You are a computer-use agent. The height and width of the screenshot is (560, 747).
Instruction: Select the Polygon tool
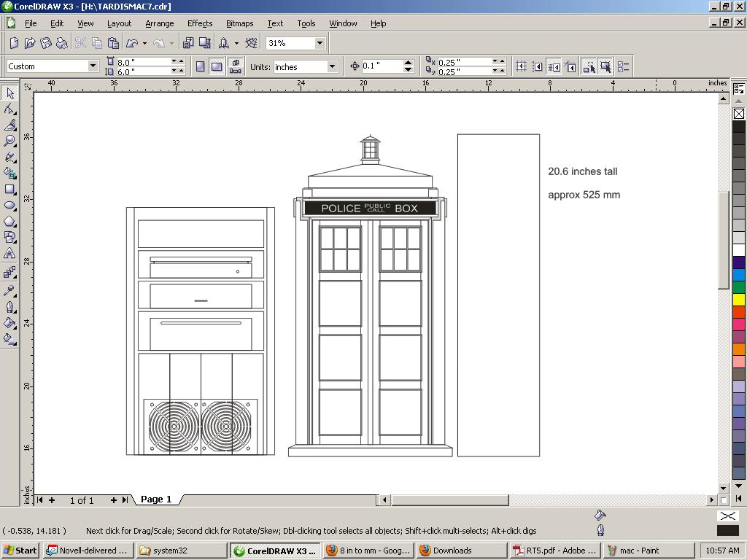[x=9, y=222]
